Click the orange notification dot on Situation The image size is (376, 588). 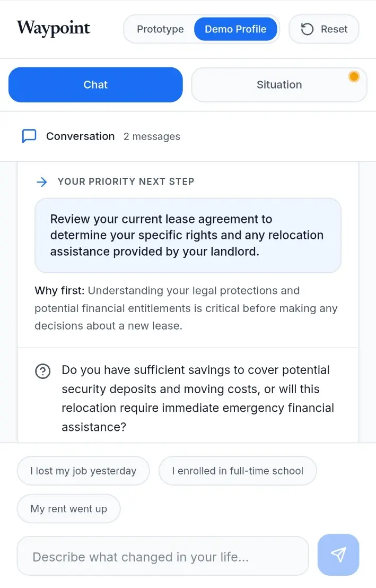coord(354,76)
